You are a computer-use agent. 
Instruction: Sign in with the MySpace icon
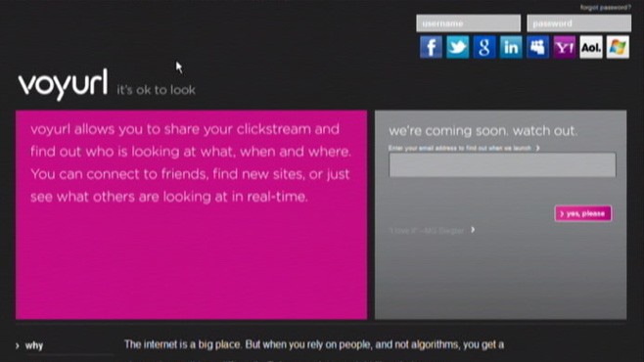(537, 47)
